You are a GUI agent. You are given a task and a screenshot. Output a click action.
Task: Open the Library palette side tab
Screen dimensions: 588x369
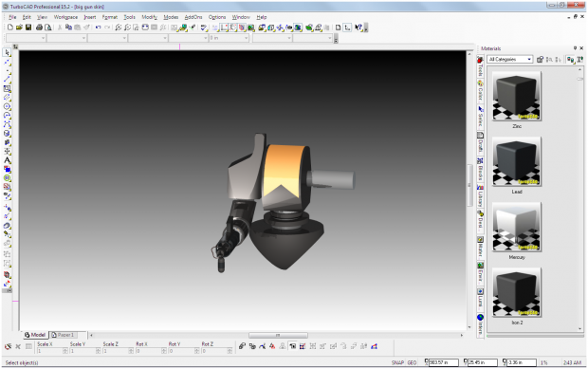(480, 195)
